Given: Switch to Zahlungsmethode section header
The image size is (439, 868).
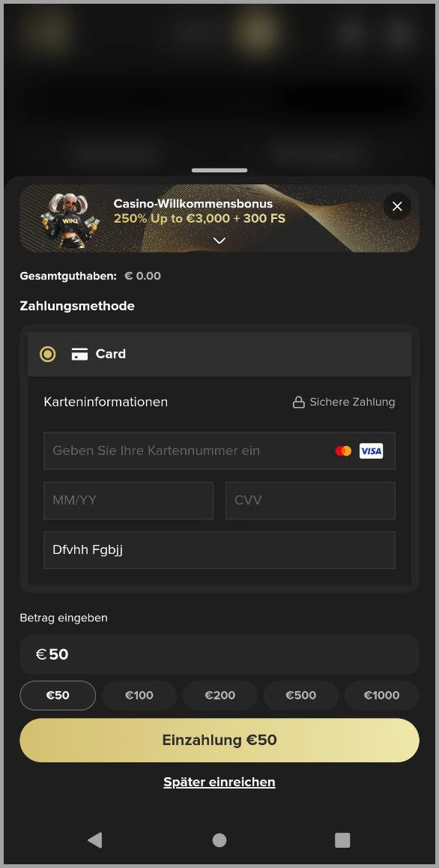Looking at the screenshot, I should click(x=76, y=306).
